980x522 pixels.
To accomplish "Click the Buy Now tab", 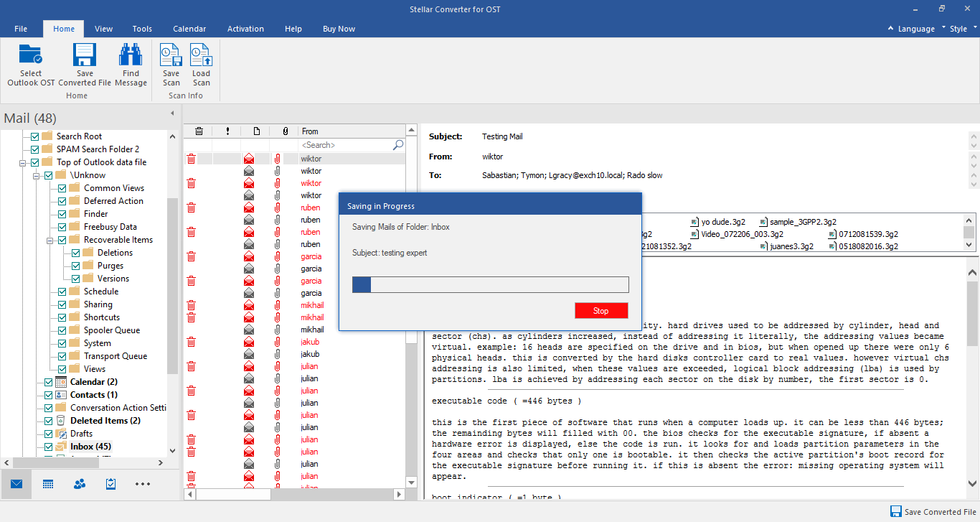I will tap(339, 29).
